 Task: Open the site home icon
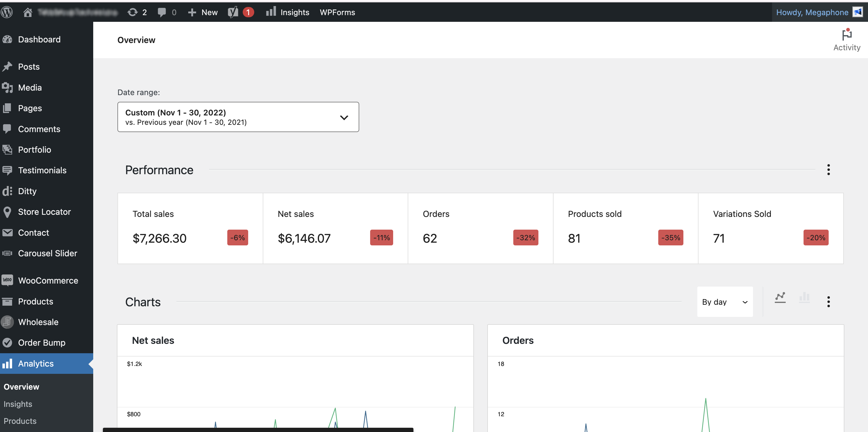tap(28, 12)
